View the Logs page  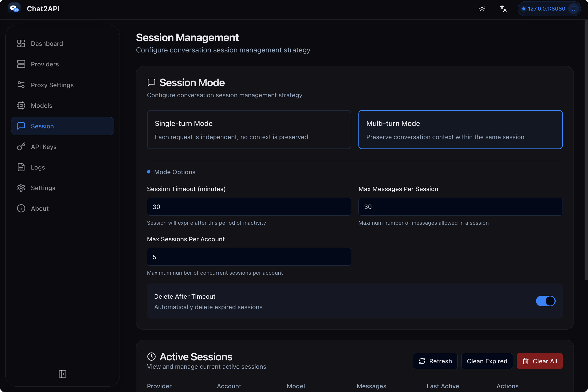tap(62, 167)
